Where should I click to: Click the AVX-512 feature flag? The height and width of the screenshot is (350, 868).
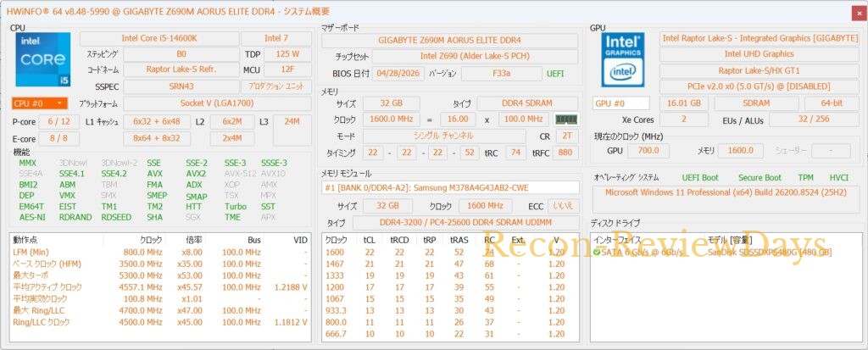click(238, 174)
